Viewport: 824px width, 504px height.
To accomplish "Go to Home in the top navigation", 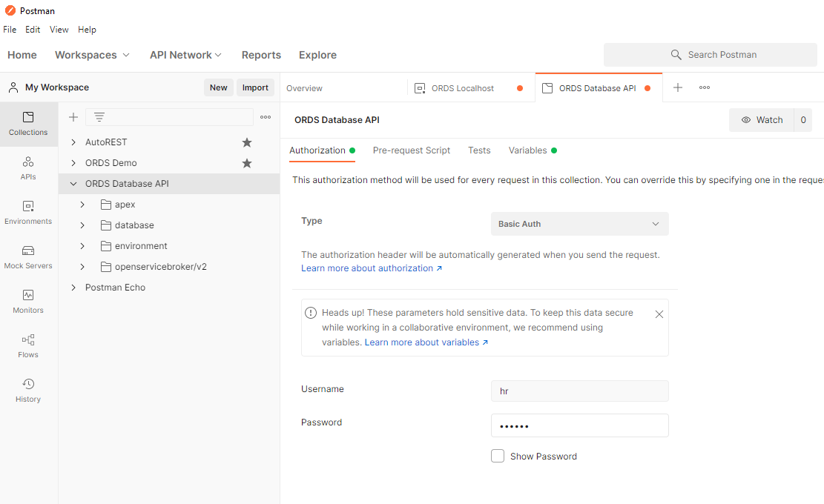I will point(22,55).
